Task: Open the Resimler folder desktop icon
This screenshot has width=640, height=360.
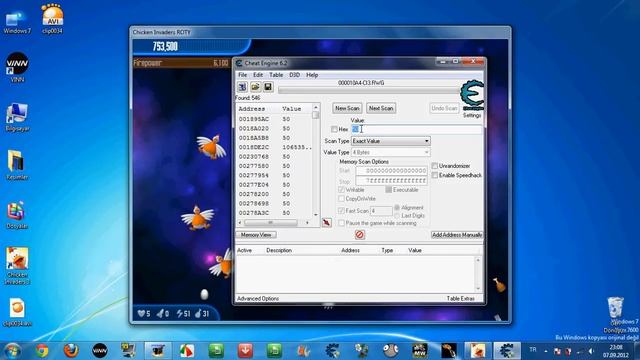Action: click(17, 165)
